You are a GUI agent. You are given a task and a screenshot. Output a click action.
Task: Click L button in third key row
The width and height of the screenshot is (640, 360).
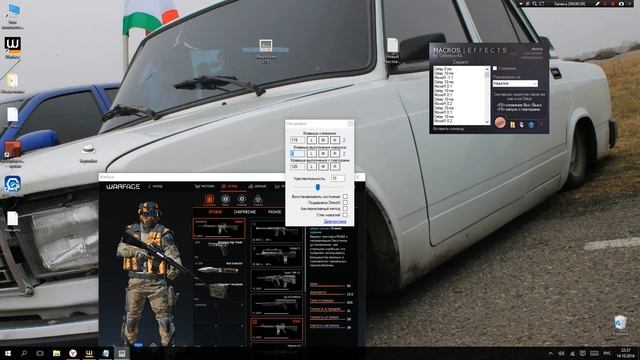coord(312,167)
